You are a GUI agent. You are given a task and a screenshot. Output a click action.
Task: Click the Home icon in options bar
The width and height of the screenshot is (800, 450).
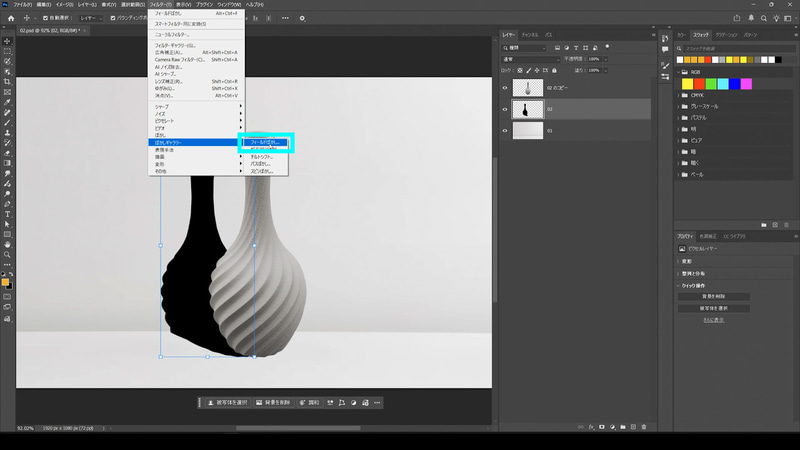pos(11,18)
